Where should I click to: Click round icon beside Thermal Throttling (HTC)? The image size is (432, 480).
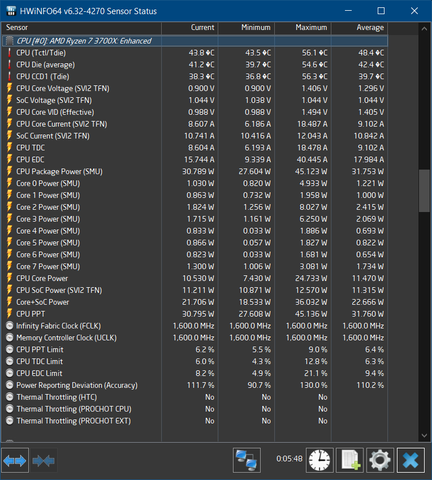(x=10, y=397)
